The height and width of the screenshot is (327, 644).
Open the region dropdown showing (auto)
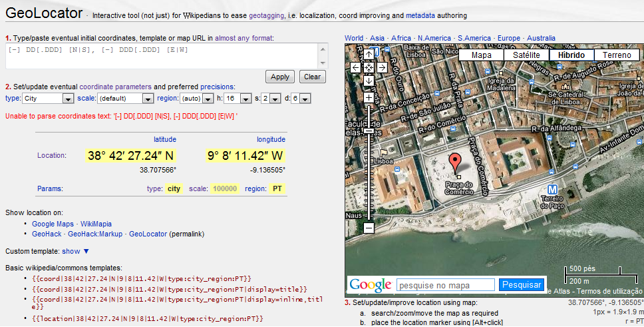pyautogui.click(x=196, y=99)
